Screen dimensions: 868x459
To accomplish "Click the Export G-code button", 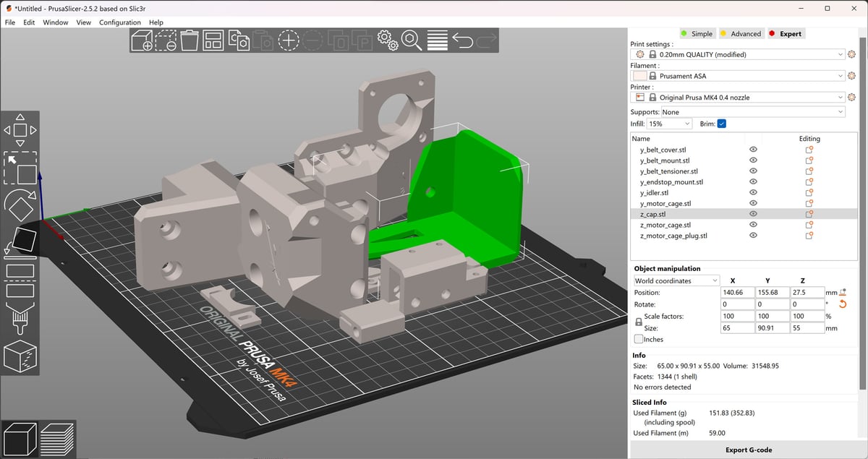I will click(x=748, y=450).
